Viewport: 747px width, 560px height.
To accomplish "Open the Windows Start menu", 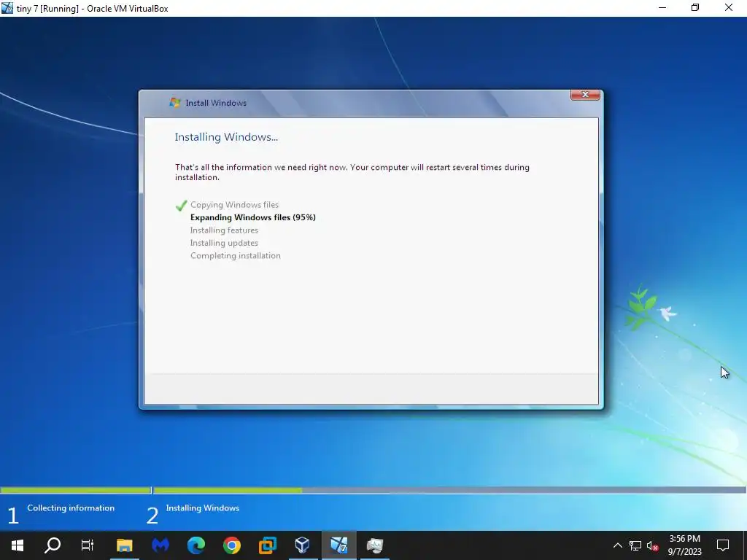I will 18,545.
